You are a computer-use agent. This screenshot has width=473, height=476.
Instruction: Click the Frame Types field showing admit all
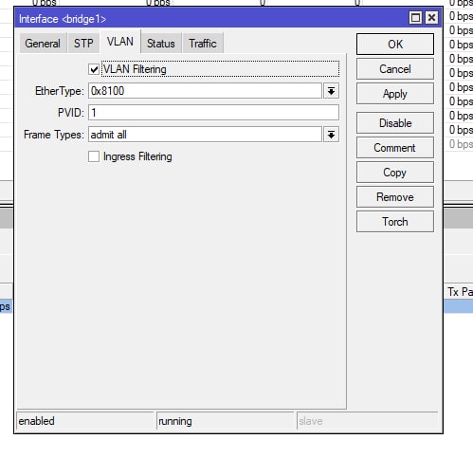(205, 135)
